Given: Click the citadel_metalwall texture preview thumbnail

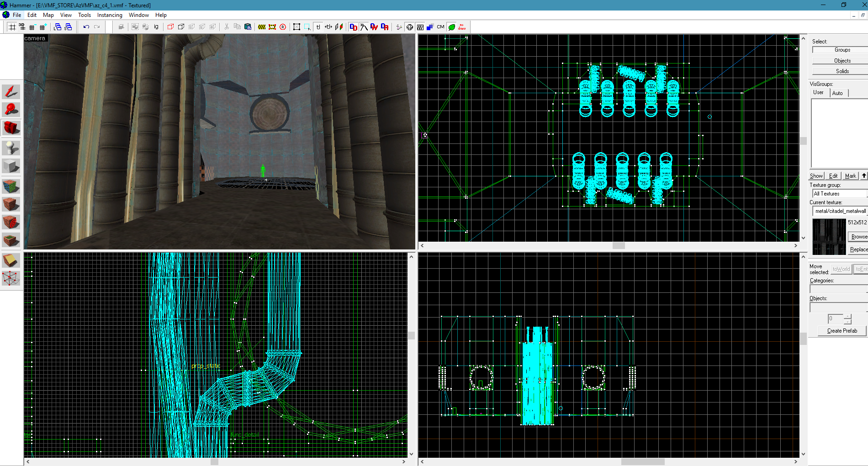Looking at the screenshot, I should pos(829,237).
